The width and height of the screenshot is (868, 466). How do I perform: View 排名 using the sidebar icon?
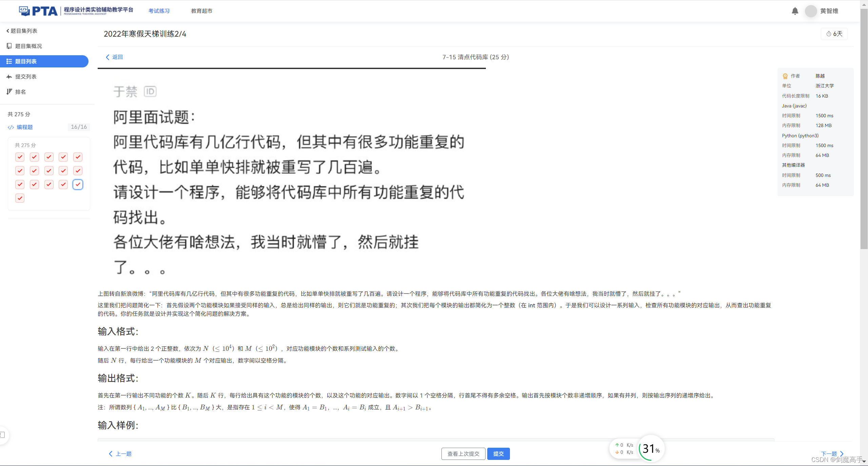point(21,92)
